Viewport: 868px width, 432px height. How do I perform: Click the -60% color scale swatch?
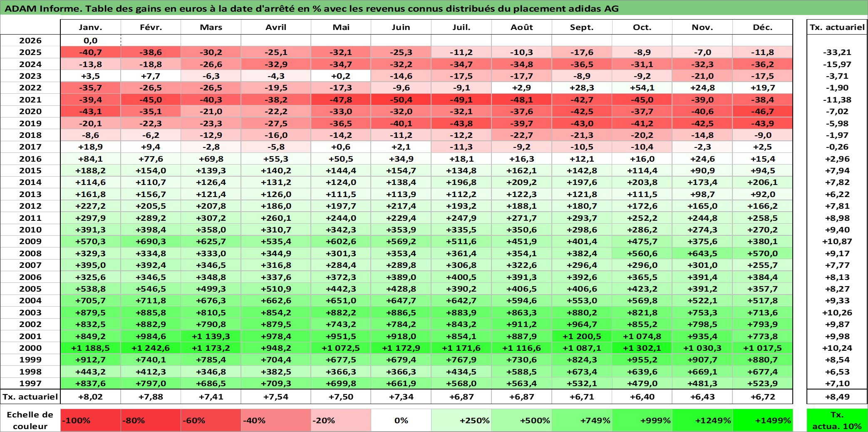click(211, 420)
